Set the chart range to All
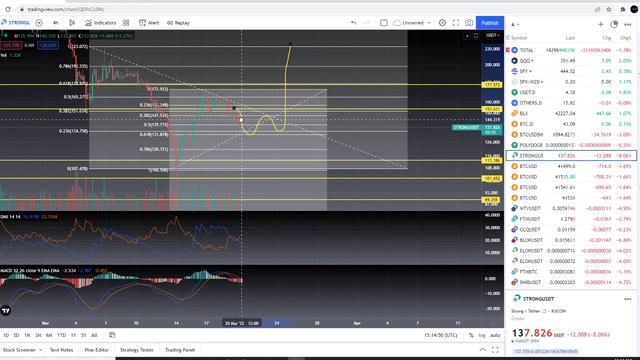Viewport: 640px width, 360px height. pyautogui.click(x=94, y=335)
